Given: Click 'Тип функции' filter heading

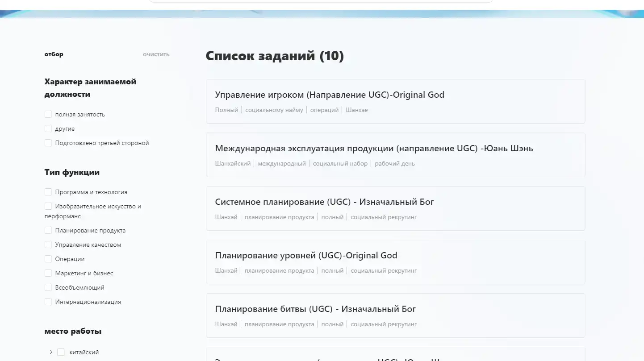Looking at the screenshot, I should point(72,172).
